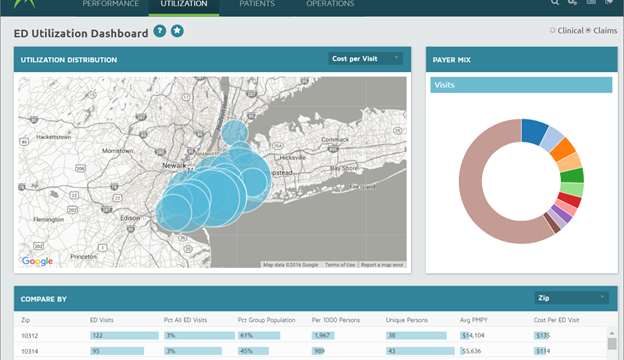Viewport: 624px width, 360px height.
Task: Click the green logo in the top bar
Action: coord(24,4)
